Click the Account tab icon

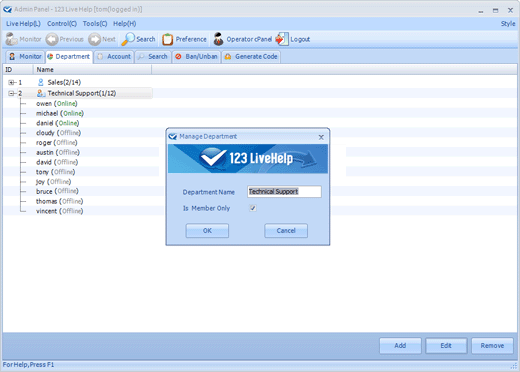[100, 57]
